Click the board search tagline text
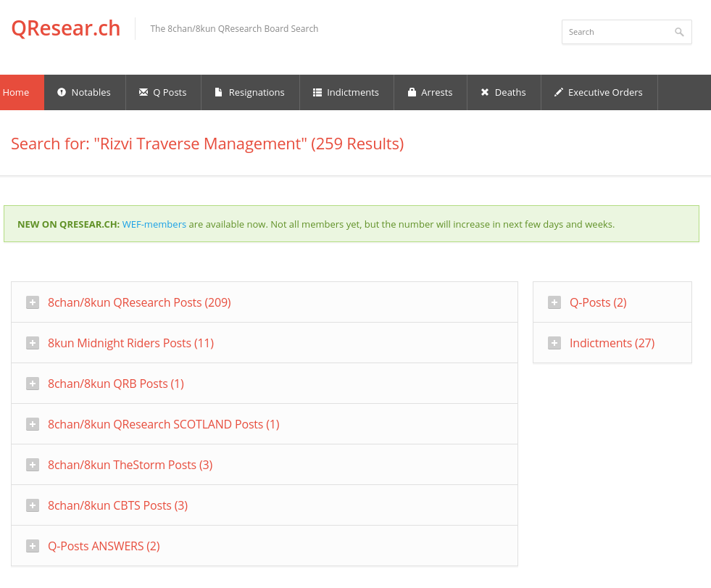The width and height of the screenshot is (711, 588). (x=234, y=28)
